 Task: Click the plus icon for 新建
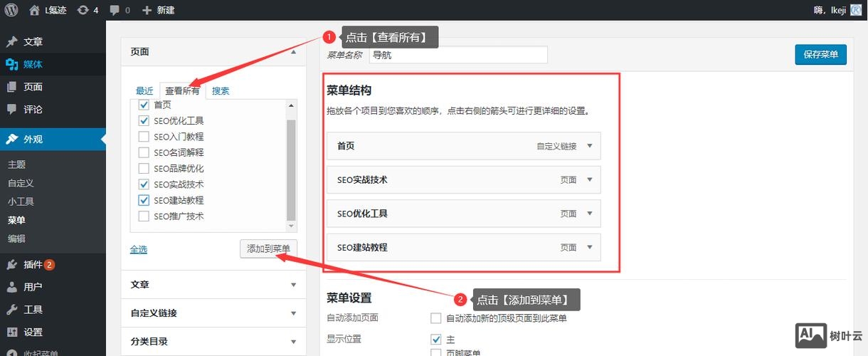point(147,10)
